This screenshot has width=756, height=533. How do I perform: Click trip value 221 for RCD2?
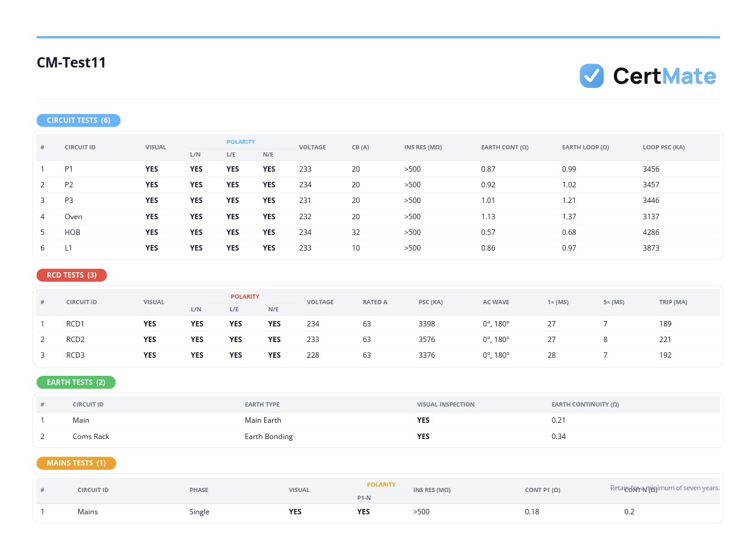pos(665,340)
